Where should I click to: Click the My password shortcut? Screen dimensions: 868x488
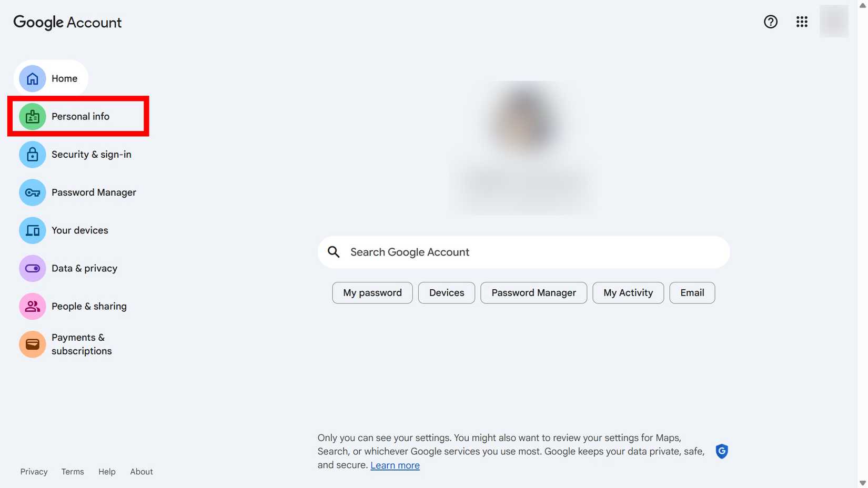pyautogui.click(x=372, y=292)
